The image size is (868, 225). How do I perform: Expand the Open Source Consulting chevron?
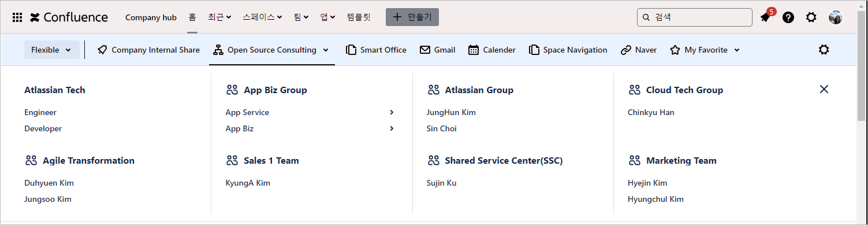pyautogui.click(x=326, y=50)
